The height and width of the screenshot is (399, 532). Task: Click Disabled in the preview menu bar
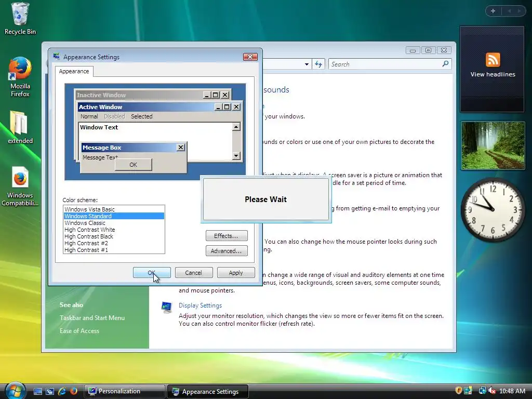point(114,116)
